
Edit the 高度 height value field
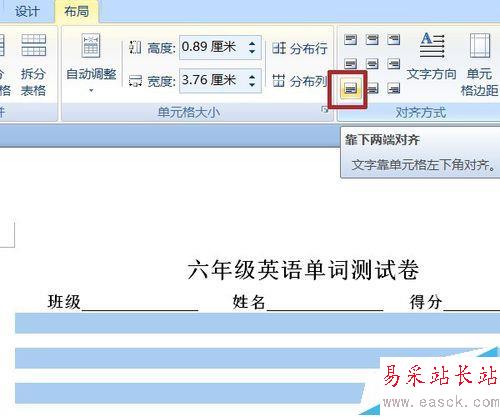213,47
